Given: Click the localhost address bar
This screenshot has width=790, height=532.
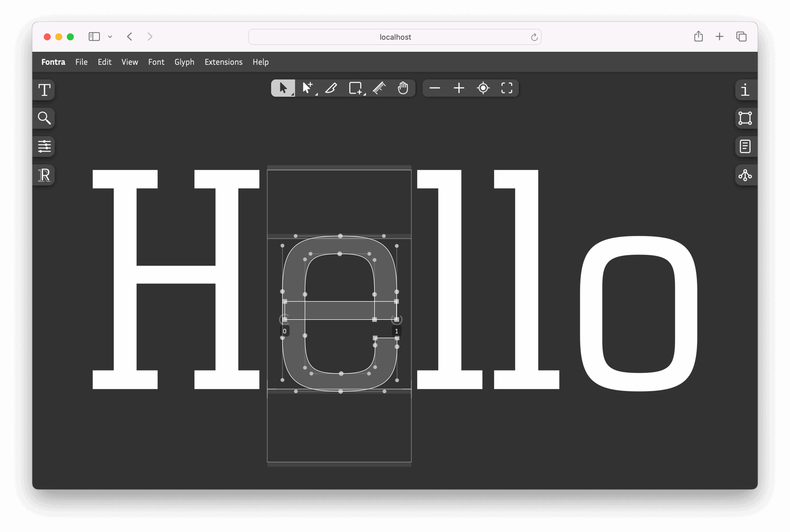Looking at the screenshot, I should coord(395,37).
